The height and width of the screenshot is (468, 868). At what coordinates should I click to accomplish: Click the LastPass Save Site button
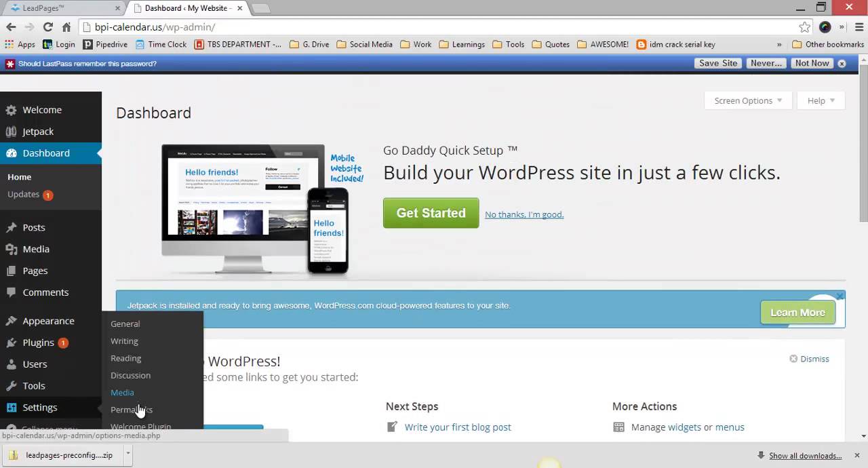tap(718, 63)
